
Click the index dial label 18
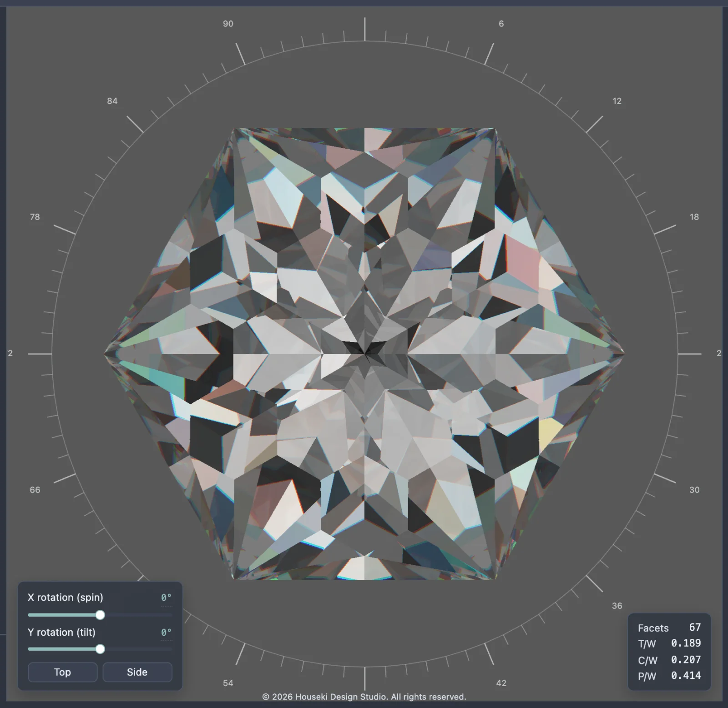pos(694,217)
